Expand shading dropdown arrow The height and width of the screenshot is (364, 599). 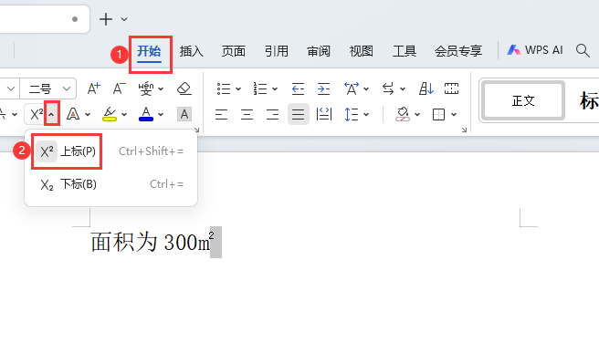(417, 114)
